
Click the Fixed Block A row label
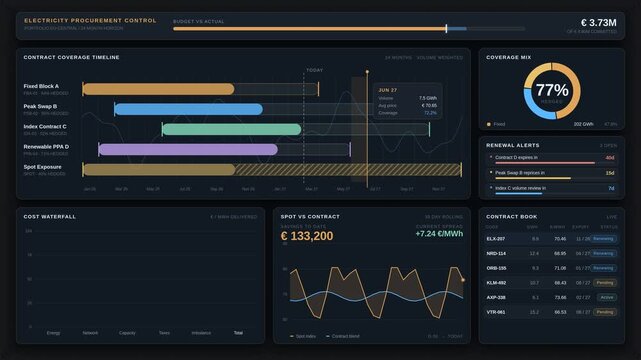(x=41, y=86)
